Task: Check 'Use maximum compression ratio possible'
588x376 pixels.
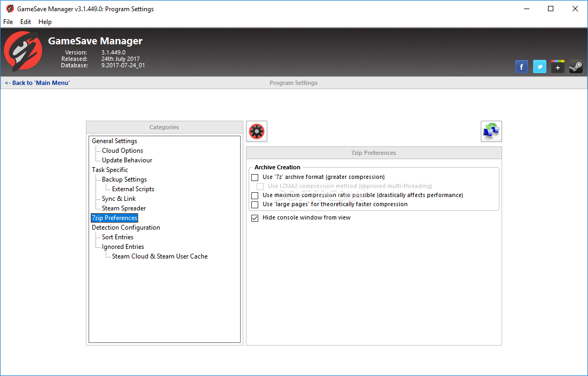Action: (255, 195)
